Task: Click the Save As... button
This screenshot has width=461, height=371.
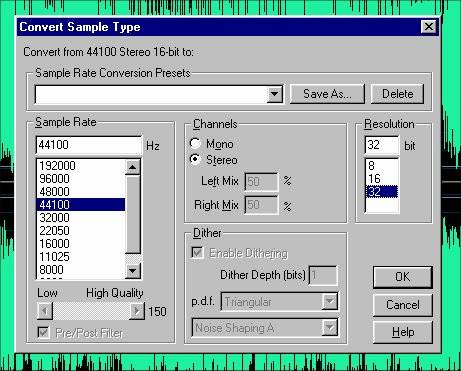Action: tap(327, 94)
